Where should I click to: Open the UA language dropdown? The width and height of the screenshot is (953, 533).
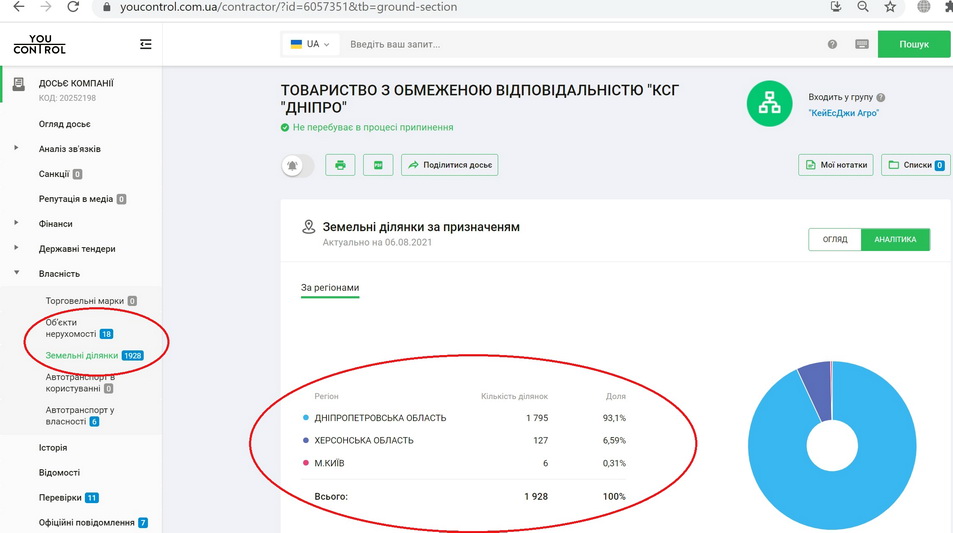coord(310,44)
